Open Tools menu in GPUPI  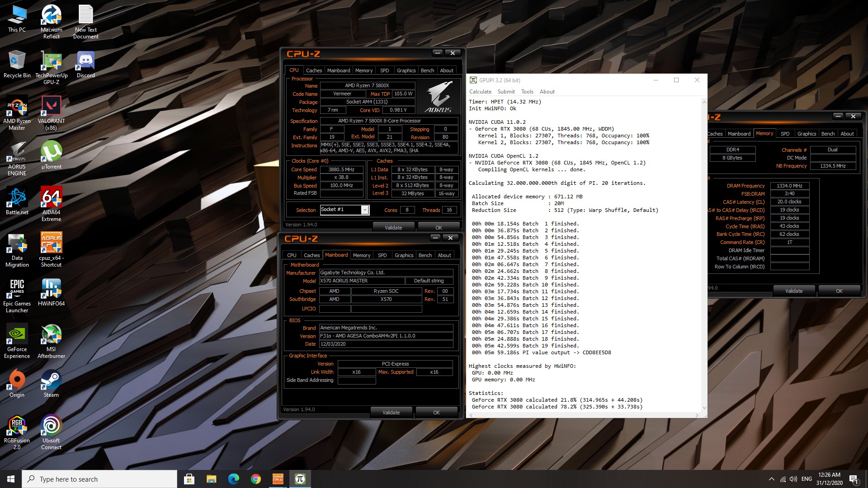tap(527, 92)
